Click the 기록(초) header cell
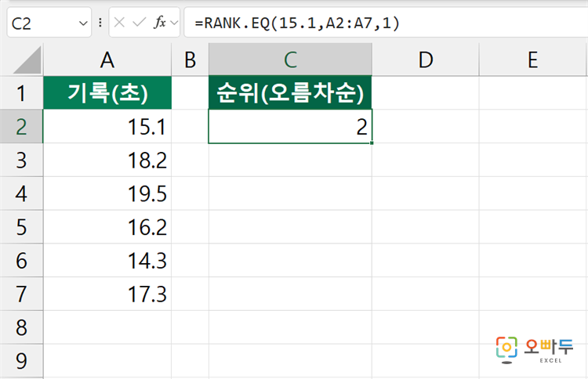Viewport: 588px width, 379px height. point(107,93)
